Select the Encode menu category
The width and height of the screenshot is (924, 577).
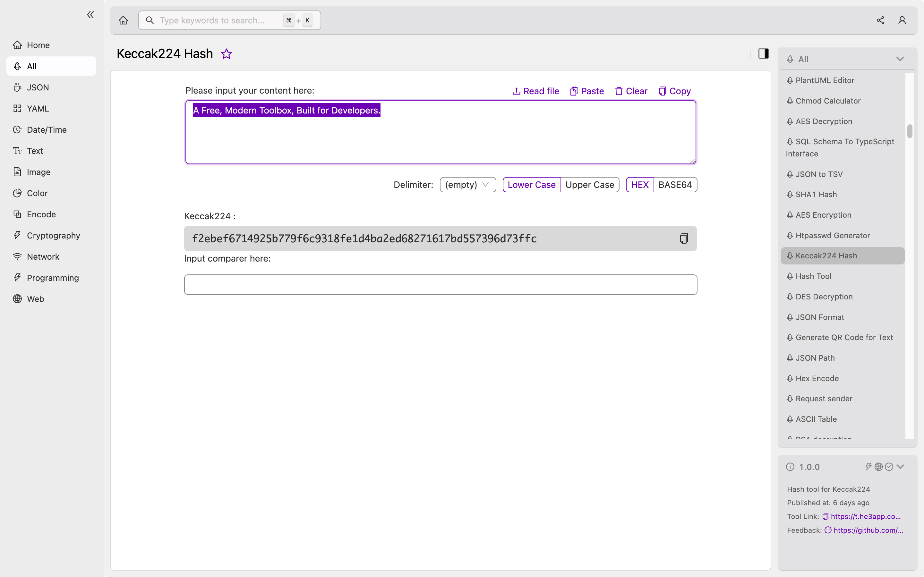(x=41, y=213)
